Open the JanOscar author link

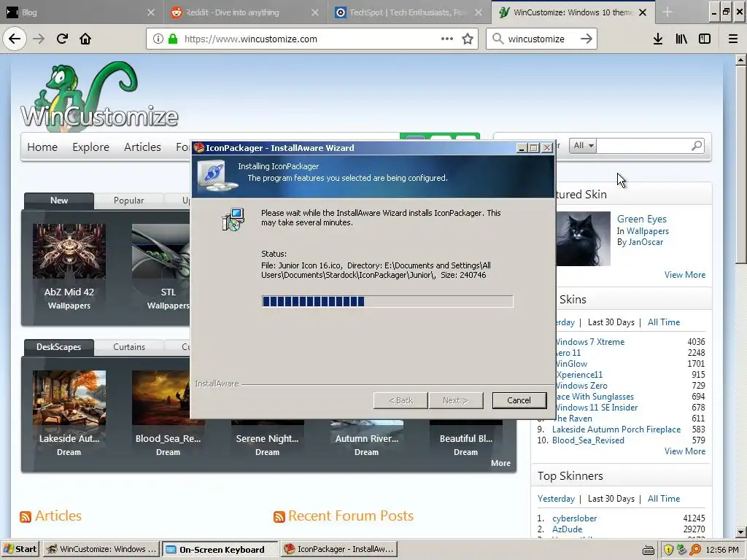646,242
